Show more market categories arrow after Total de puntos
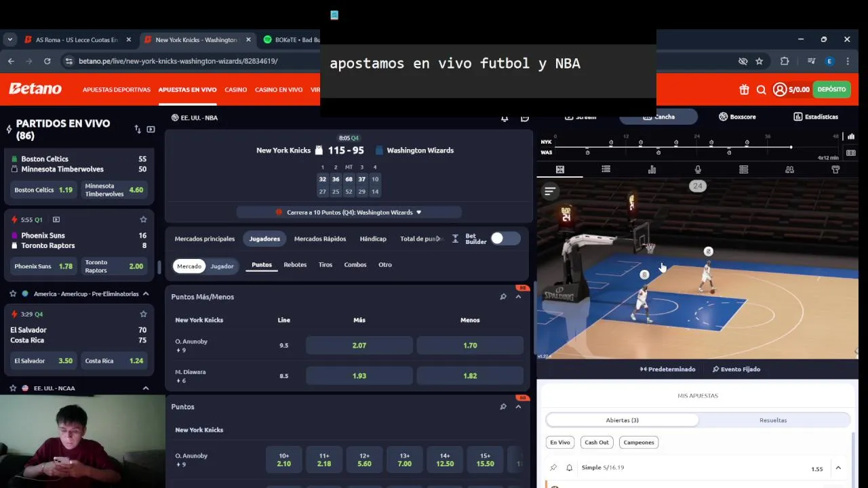This screenshot has height=488, width=868. click(x=438, y=239)
